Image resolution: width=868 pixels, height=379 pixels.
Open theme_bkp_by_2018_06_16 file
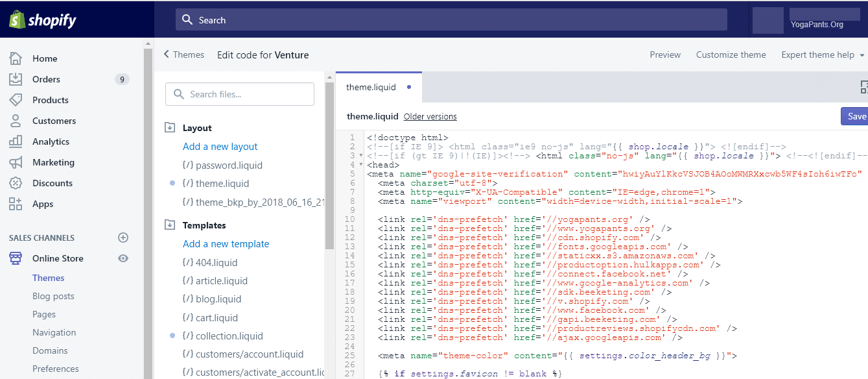(253, 202)
